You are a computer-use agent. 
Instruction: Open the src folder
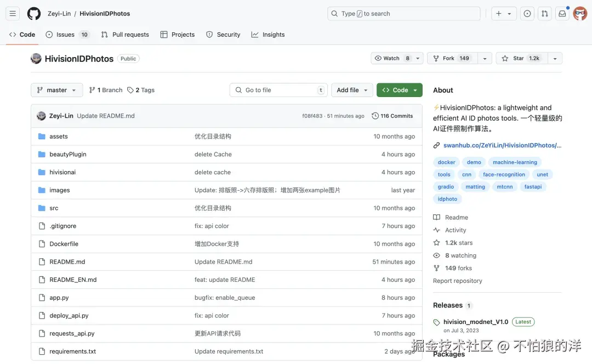[x=54, y=208]
